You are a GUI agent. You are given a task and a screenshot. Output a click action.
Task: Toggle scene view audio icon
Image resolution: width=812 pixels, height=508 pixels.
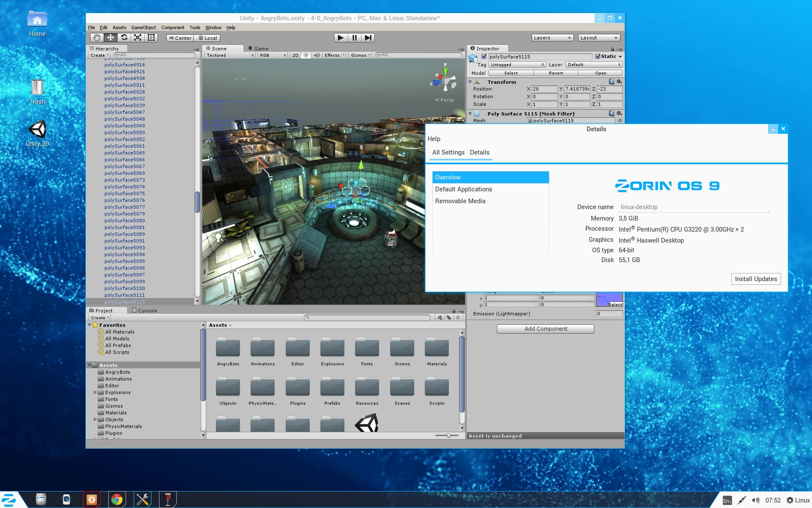click(316, 55)
